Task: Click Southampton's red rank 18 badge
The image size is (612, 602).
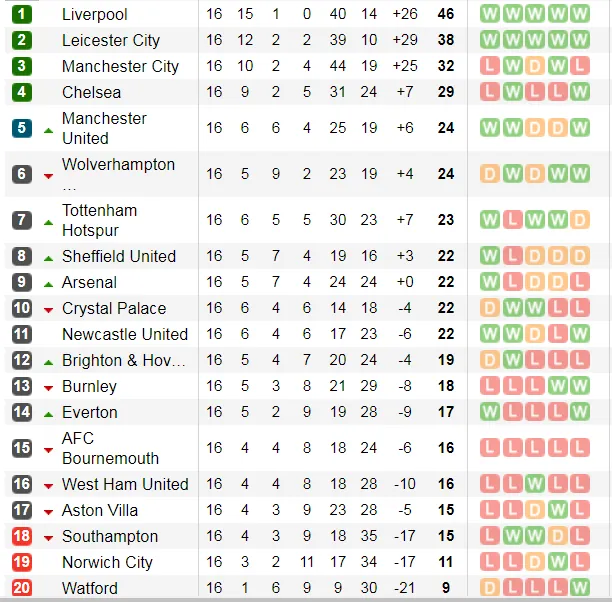Action: click(x=21, y=536)
